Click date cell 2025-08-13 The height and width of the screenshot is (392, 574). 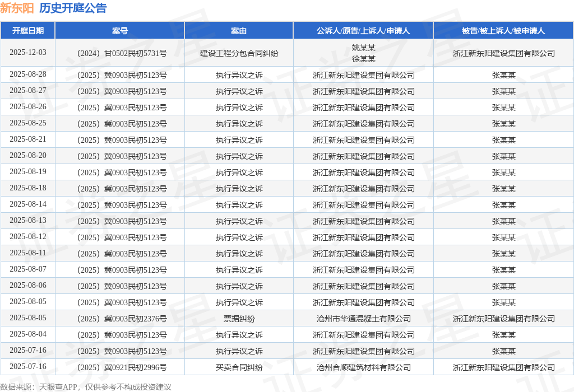pos(28,220)
